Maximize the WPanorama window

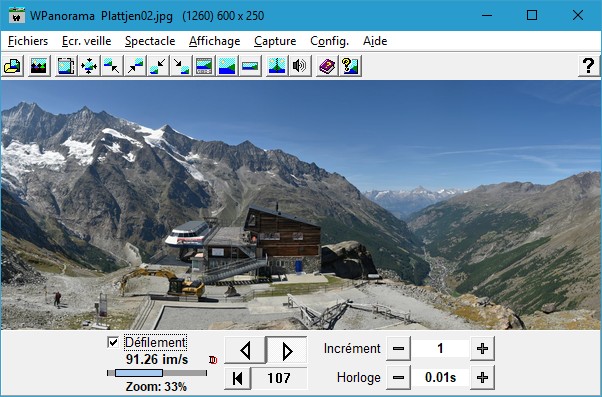point(532,15)
